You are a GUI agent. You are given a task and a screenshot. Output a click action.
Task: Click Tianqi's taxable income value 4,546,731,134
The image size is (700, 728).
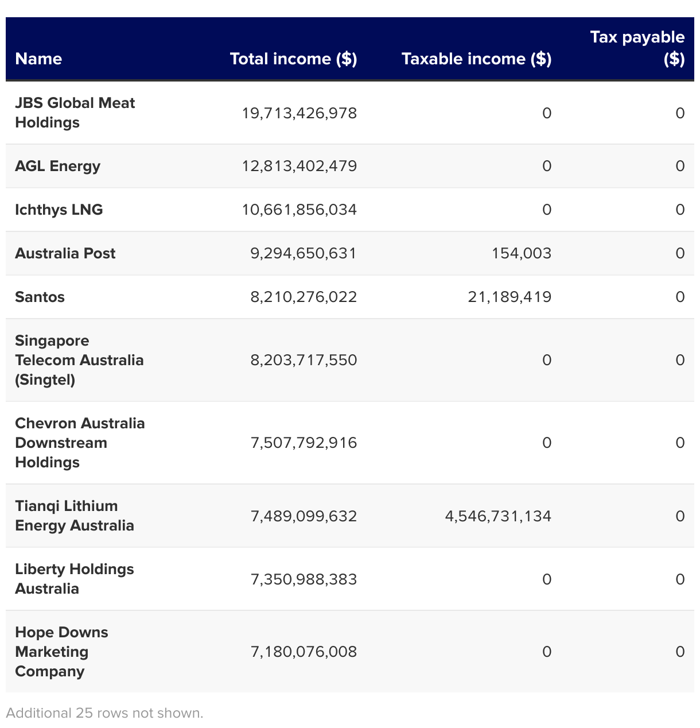497,516
